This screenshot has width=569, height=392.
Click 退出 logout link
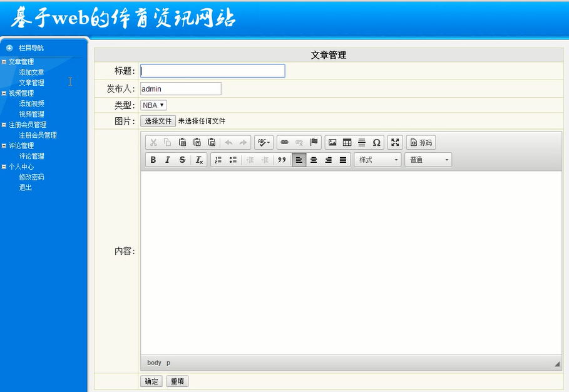point(26,188)
